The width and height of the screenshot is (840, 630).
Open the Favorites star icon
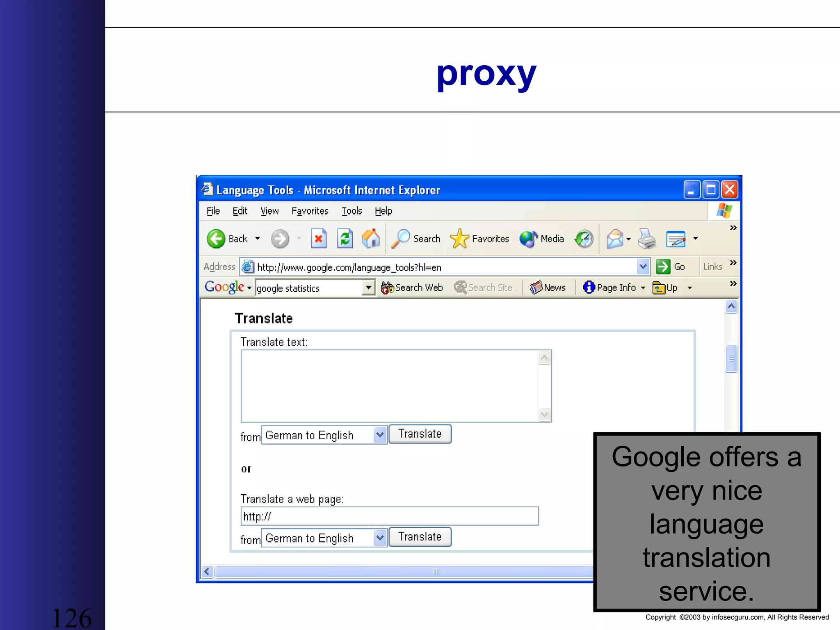coord(459,239)
